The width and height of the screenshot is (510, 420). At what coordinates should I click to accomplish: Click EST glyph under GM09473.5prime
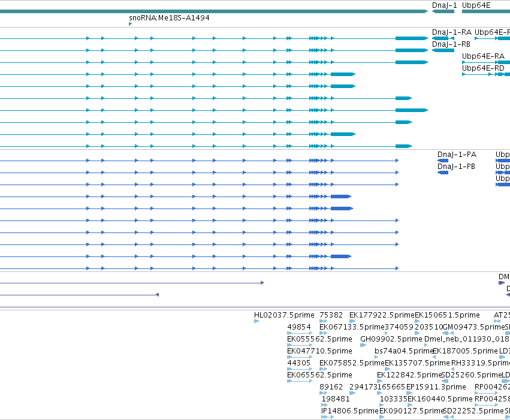448,333
